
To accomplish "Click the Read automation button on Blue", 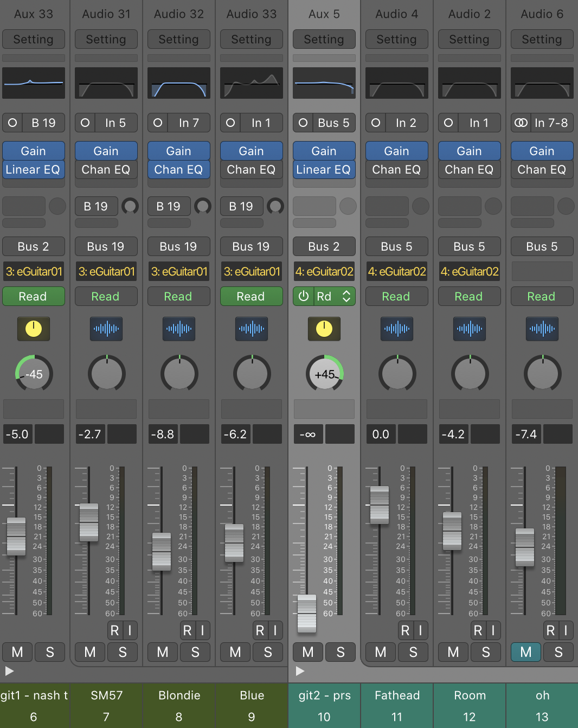I will tap(252, 296).
